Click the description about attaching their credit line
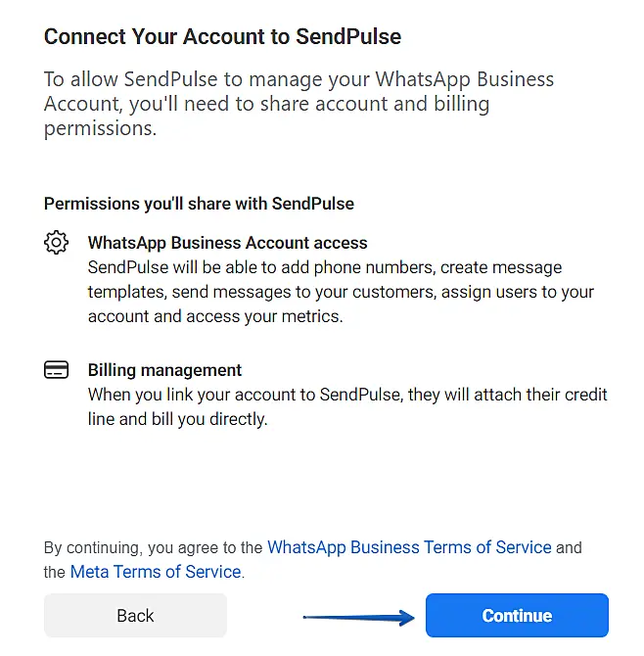The width and height of the screenshot is (644, 656). (347, 406)
